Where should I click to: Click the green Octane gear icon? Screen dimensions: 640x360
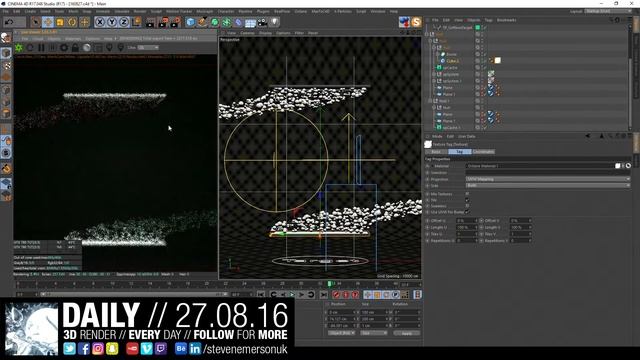[19, 48]
